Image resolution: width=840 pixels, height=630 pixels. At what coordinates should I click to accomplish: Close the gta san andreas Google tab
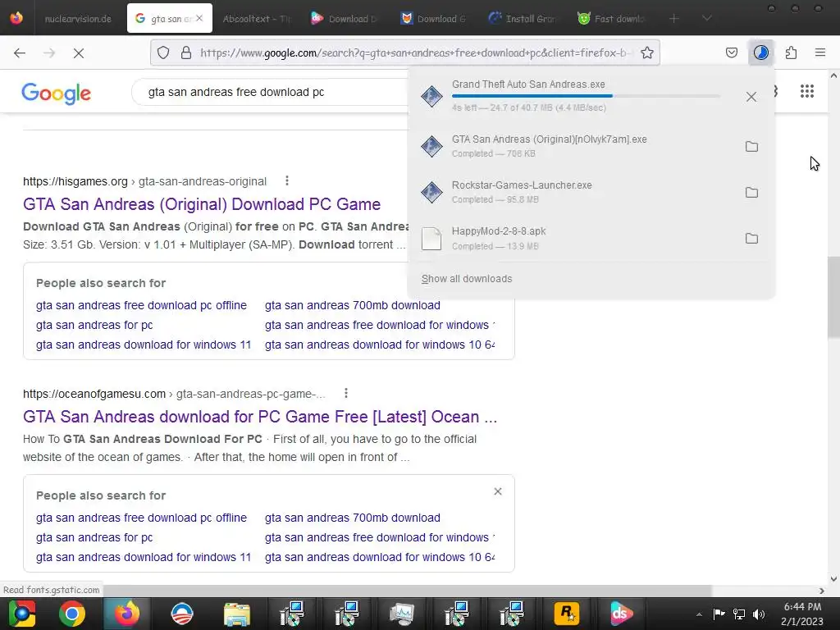coord(199,18)
